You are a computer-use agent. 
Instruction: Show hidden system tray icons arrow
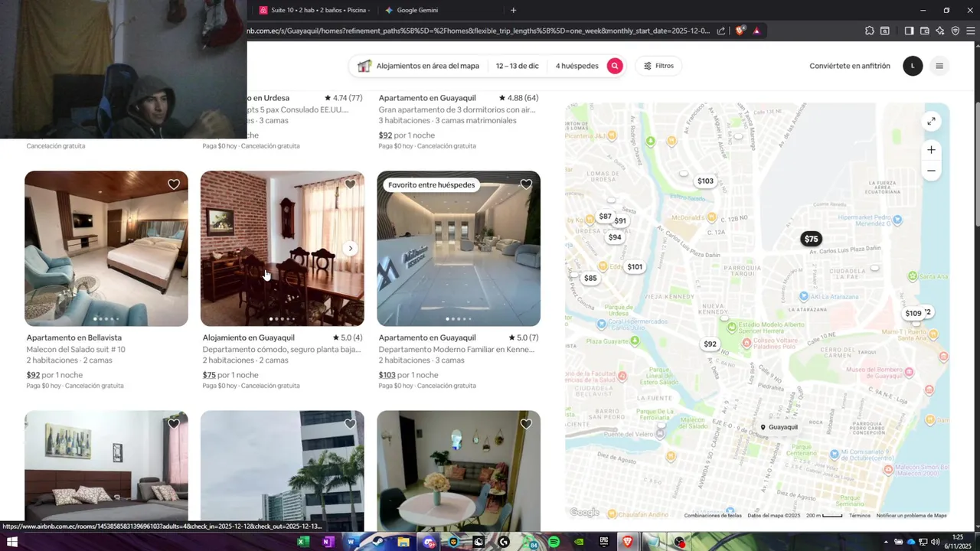(x=887, y=542)
